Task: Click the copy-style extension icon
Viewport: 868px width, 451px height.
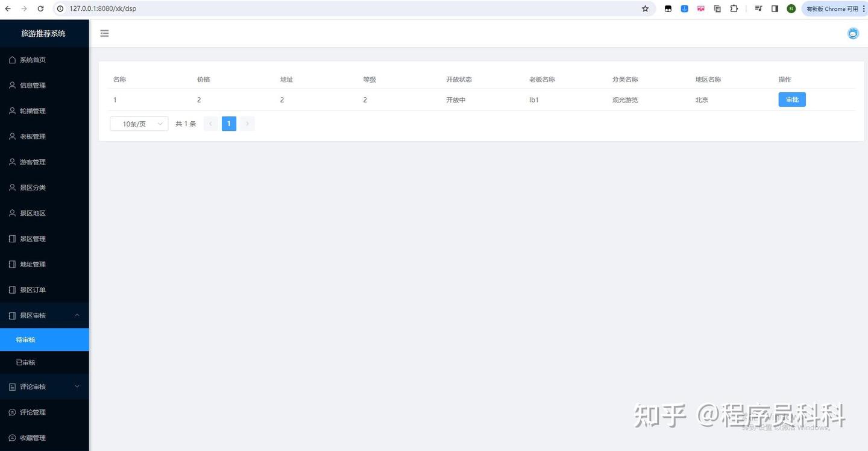Action: (717, 8)
